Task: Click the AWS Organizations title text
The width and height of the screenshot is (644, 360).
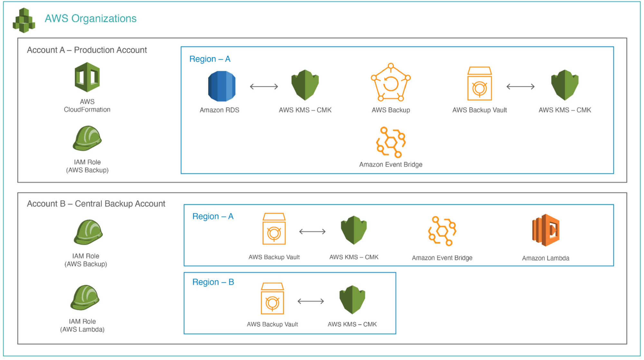Action: pos(90,19)
